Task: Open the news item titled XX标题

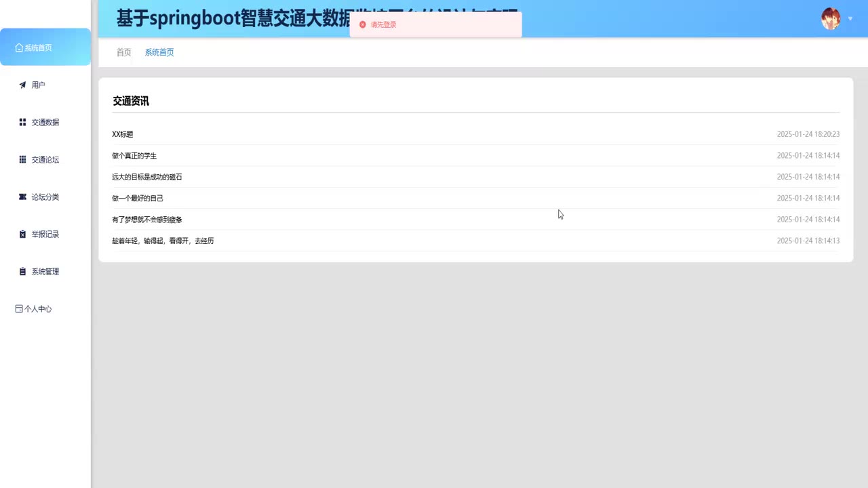Action: click(123, 134)
